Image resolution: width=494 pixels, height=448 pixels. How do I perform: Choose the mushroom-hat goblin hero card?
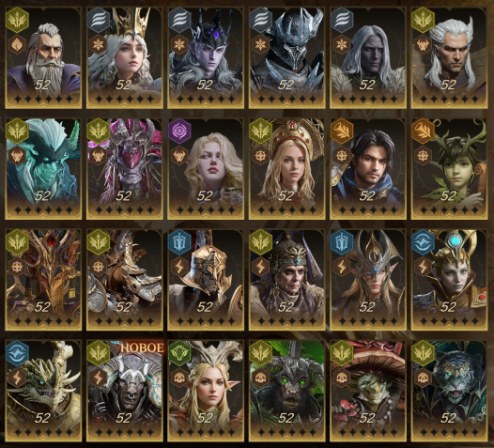(368, 391)
